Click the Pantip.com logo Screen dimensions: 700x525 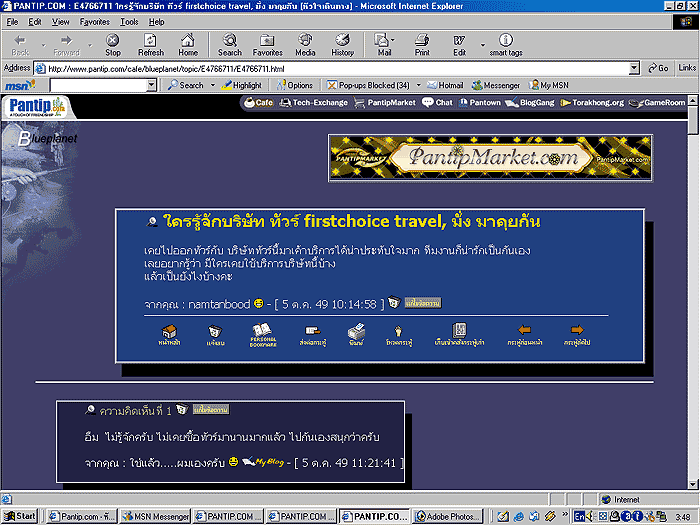38,107
